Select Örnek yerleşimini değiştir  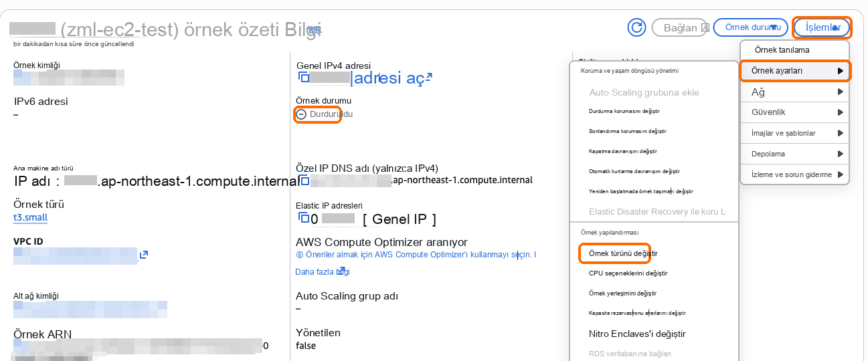[x=623, y=293]
